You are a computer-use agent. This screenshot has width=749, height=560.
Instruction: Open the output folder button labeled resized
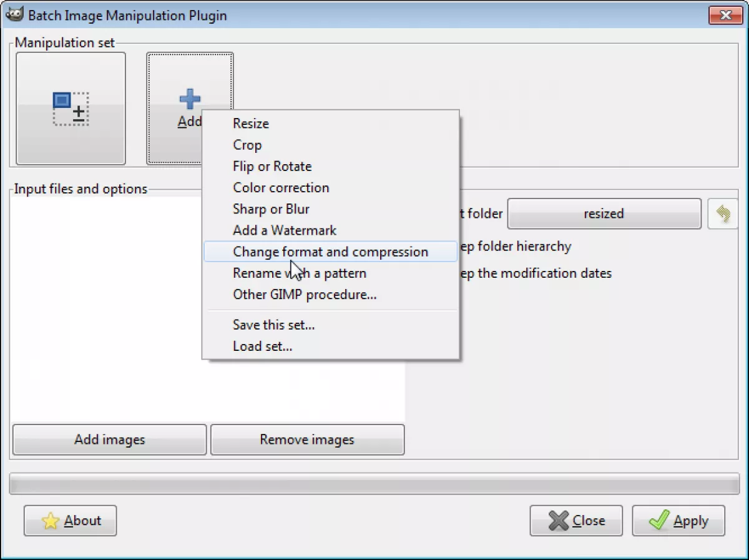click(x=604, y=214)
